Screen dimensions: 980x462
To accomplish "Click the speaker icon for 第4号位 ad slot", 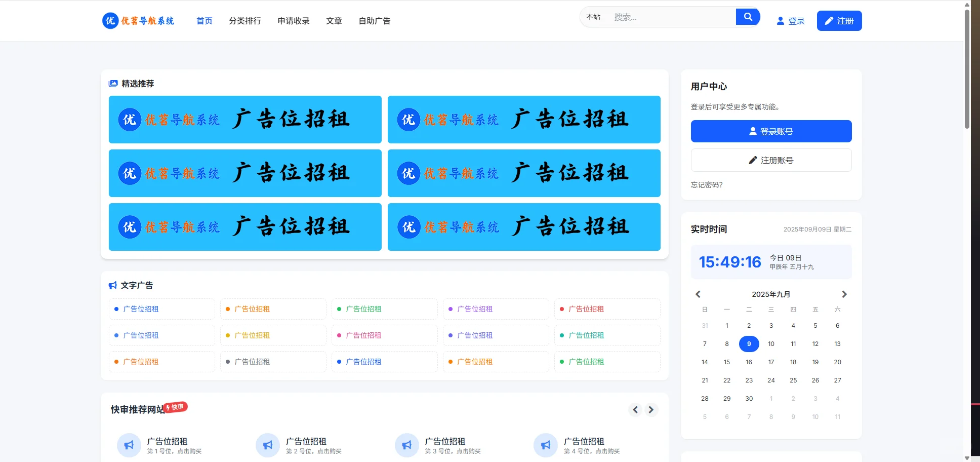I will [545, 445].
